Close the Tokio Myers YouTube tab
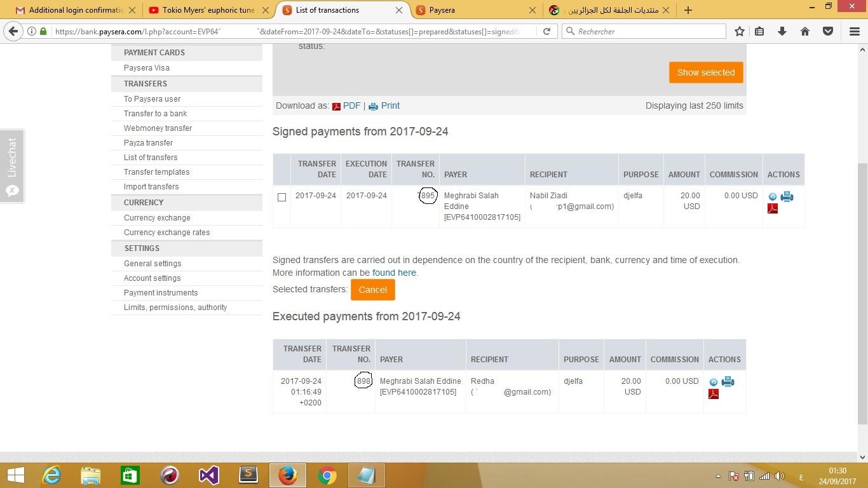This screenshot has height=488, width=868. [266, 10]
